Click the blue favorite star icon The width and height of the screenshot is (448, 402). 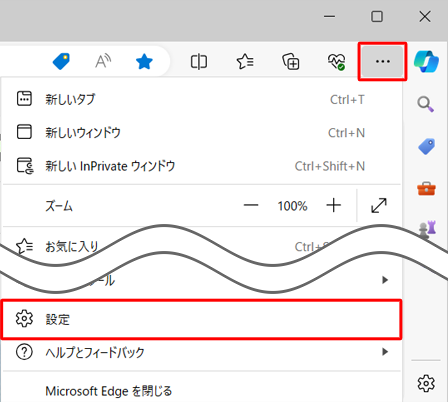(x=144, y=62)
